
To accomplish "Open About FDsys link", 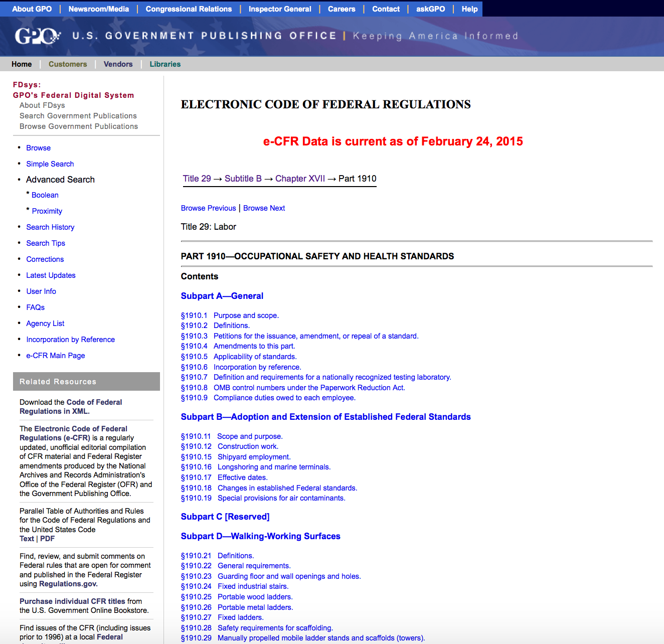I will pyautogui.click(x=42, y=105).
